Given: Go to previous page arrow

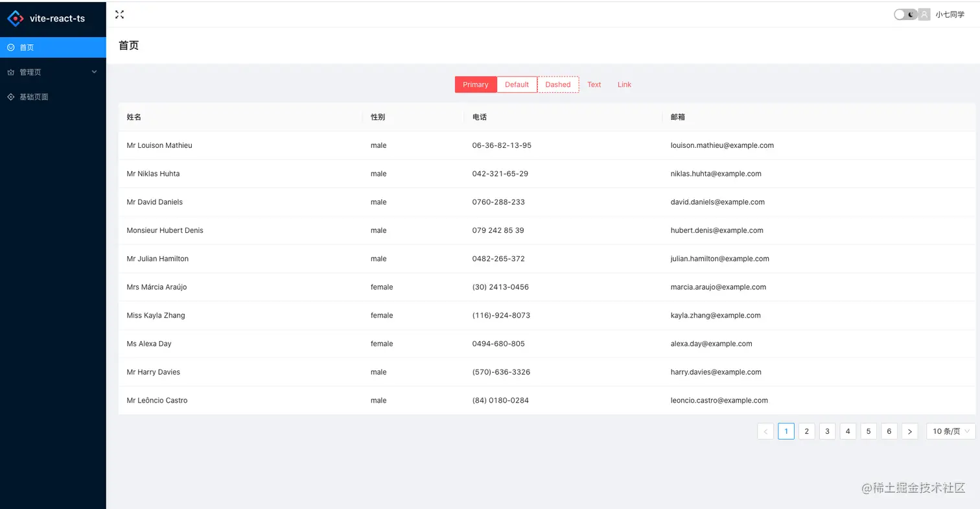Looking at the screenshot, I should click(x=765, y=431).
